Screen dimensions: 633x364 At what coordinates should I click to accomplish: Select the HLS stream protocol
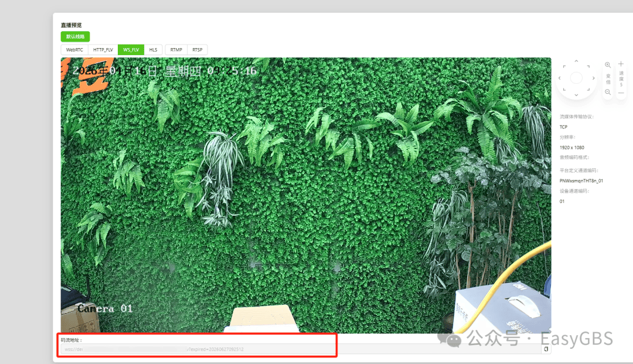point(153,50)
